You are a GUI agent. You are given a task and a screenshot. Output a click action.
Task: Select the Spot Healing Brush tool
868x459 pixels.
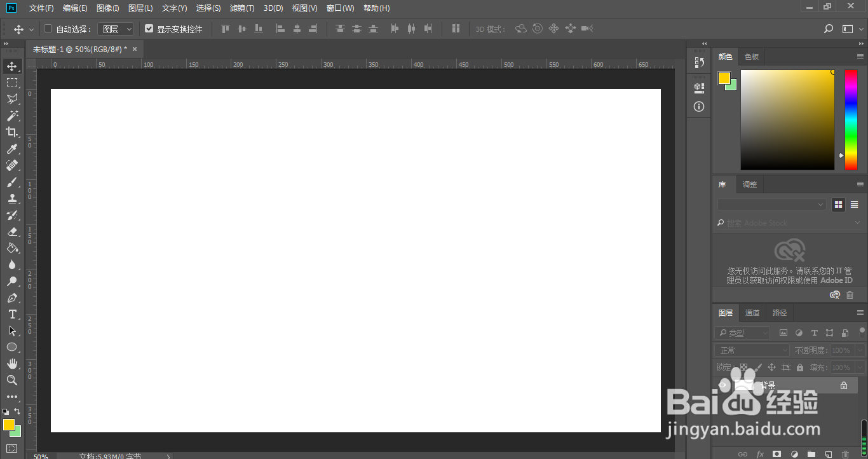coord(12,165)
